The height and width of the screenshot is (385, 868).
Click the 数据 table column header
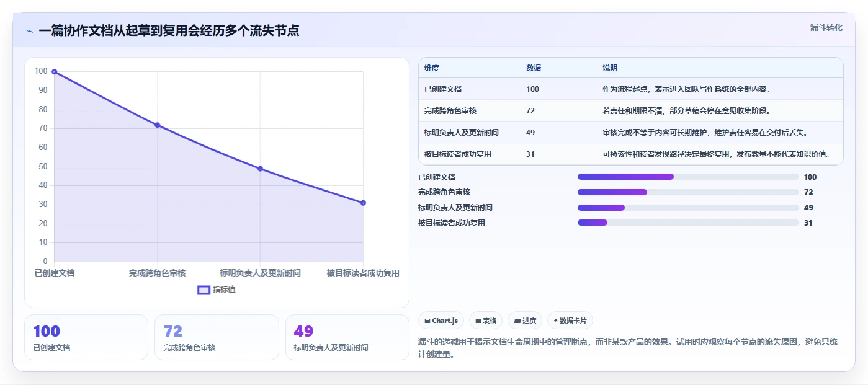[x=534, y=68]
